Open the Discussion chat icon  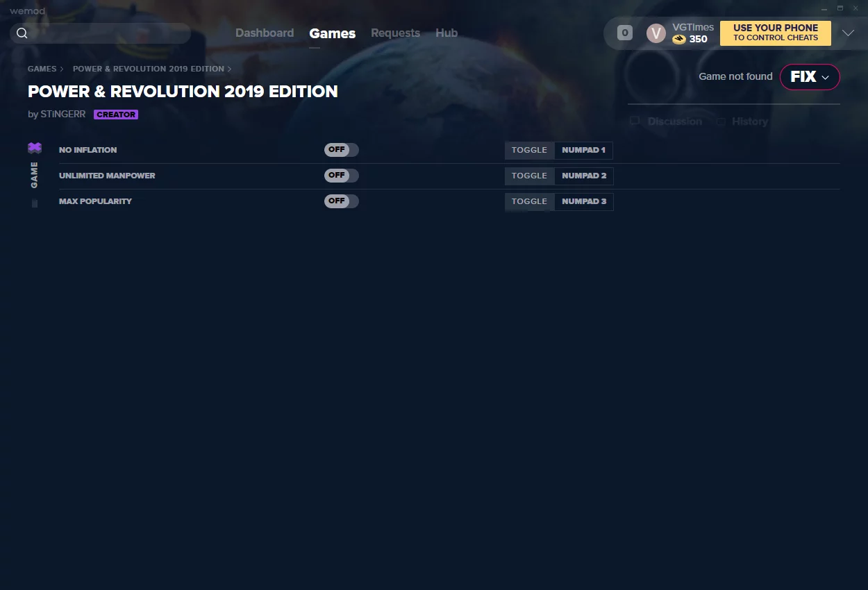click(x=635, y=121)
